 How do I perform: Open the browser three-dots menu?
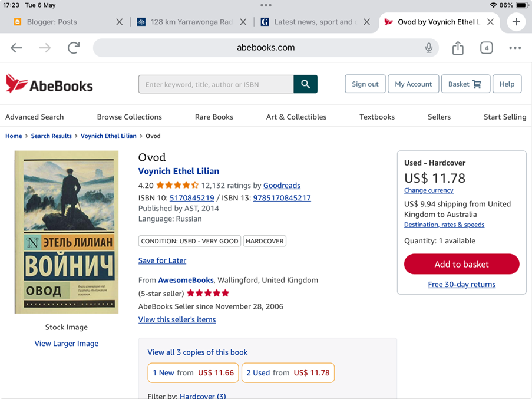[x=515, y=48]
